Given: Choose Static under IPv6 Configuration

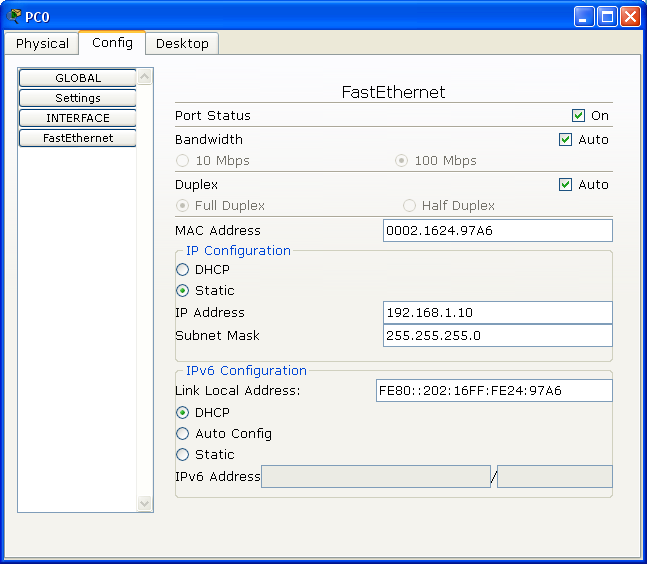Looking at the screenshot, I should point(183,455).
